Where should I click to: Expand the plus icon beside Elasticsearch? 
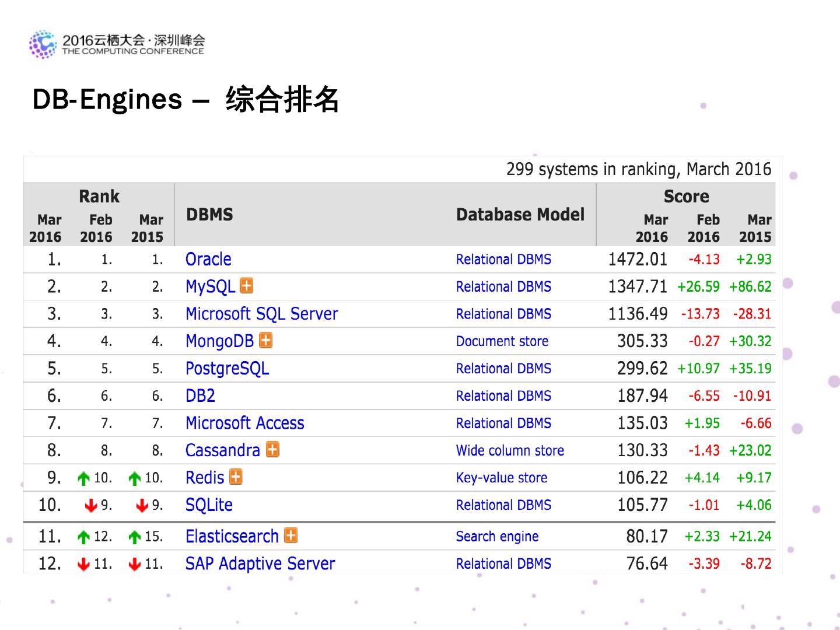[x=290, y=535]
